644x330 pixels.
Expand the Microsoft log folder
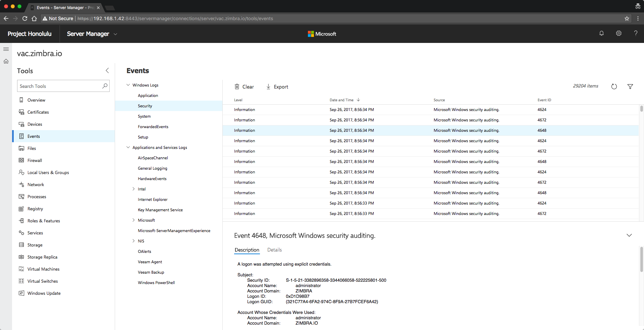133,220
